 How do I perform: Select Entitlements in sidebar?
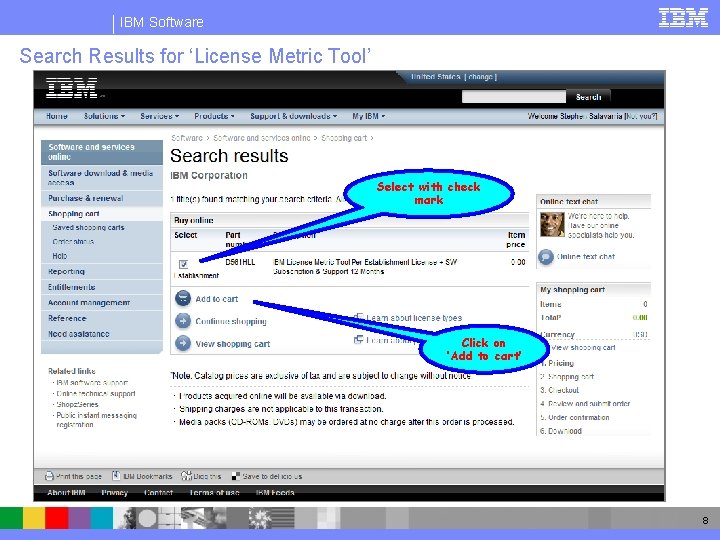click(x=101, y=287)
